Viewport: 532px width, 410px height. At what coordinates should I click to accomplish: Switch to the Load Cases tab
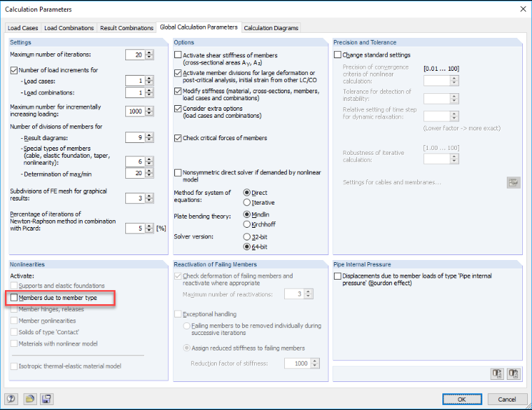pyautogui.click(x=22, y=28)
